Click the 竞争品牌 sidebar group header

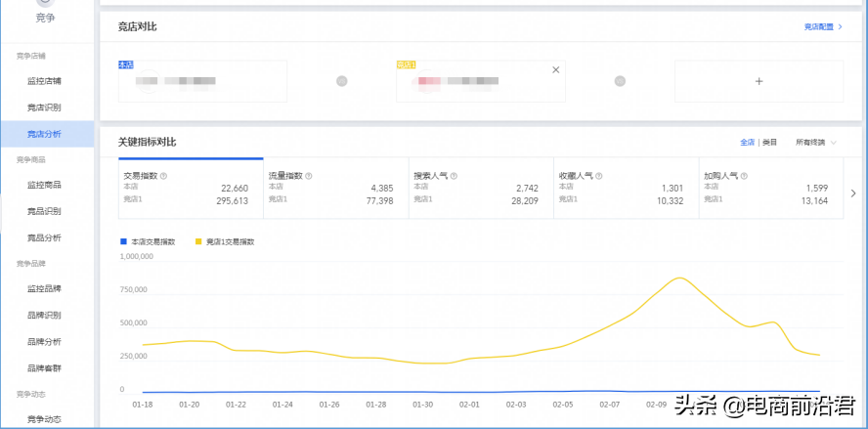pos(31,264)
